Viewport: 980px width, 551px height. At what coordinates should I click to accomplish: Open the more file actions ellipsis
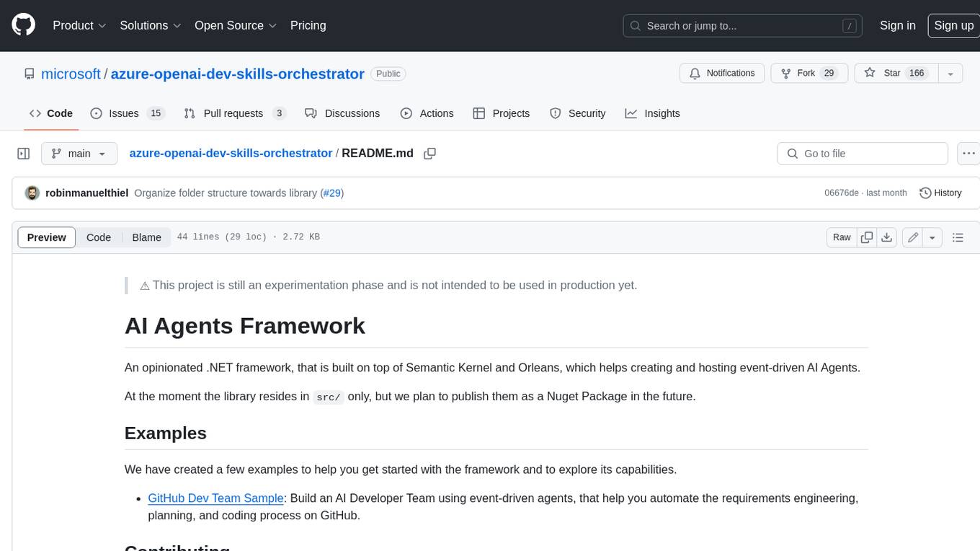pos(968,154)
